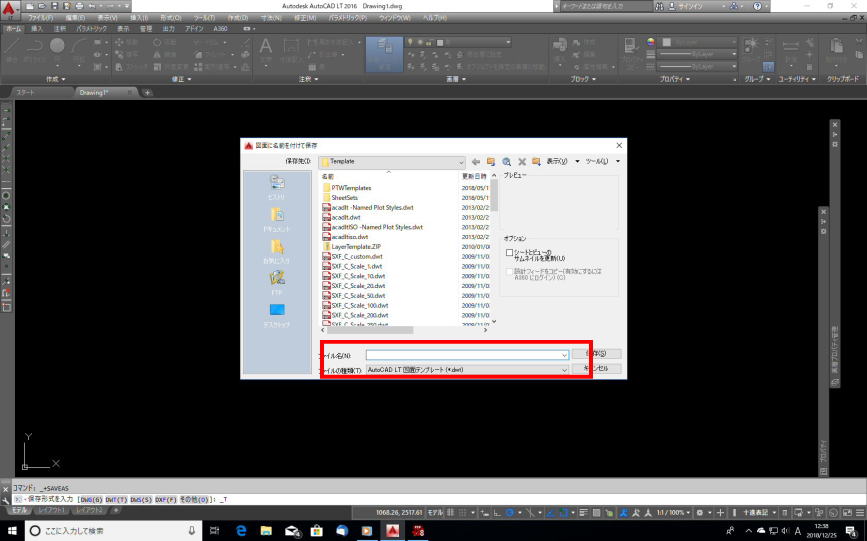Toggle polar tracking in the status bar
The image size is (867, 541).
[x=510, y=513]
